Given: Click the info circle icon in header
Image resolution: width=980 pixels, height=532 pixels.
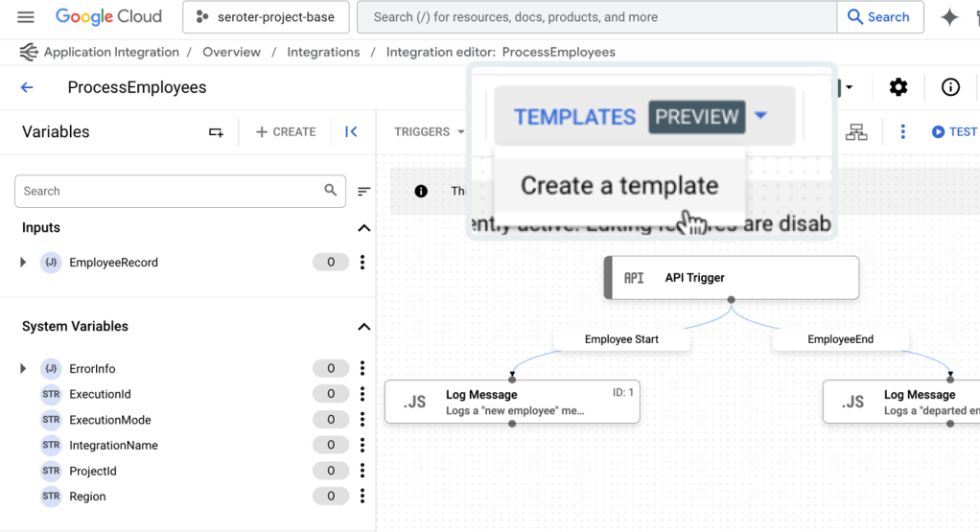Looking at the screenshot, I should [950, 87].
